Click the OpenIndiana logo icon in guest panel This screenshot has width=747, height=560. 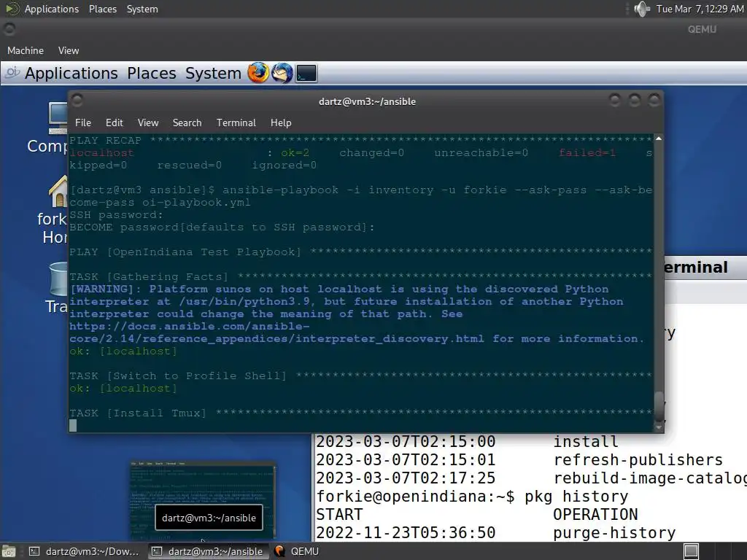12,73
